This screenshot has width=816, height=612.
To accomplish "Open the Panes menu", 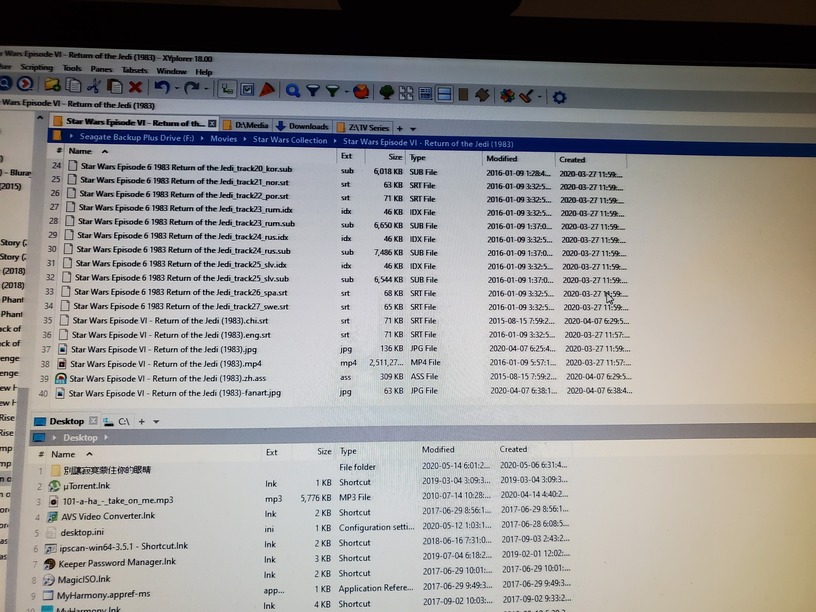I will (x=101, y=69).
